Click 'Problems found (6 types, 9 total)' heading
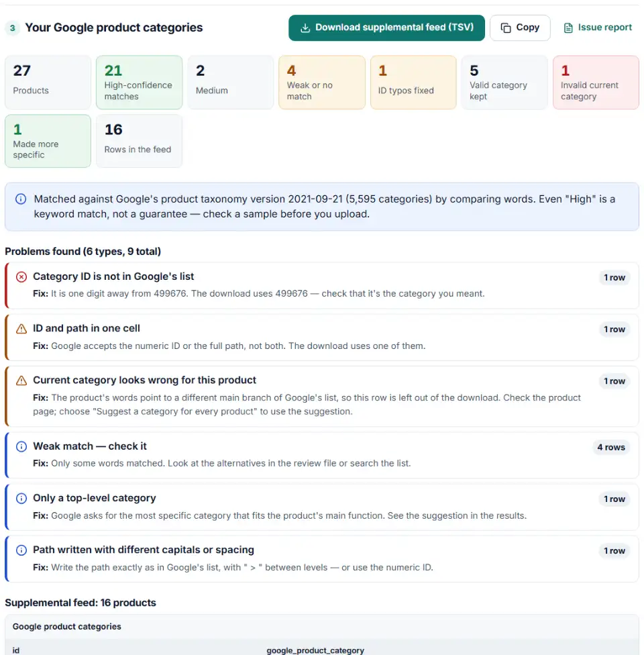Viewport: 644px width, 655px height. [83, 252]
